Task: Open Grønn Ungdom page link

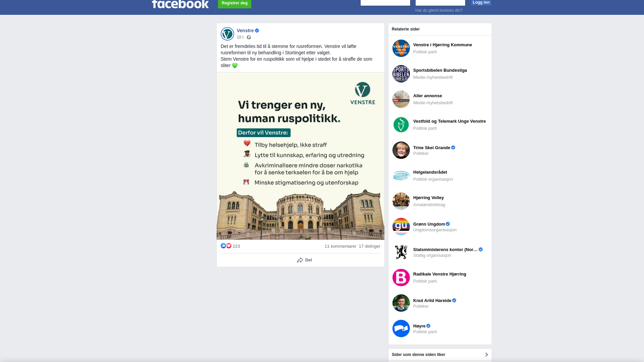Action: click(x=429, y=224)
